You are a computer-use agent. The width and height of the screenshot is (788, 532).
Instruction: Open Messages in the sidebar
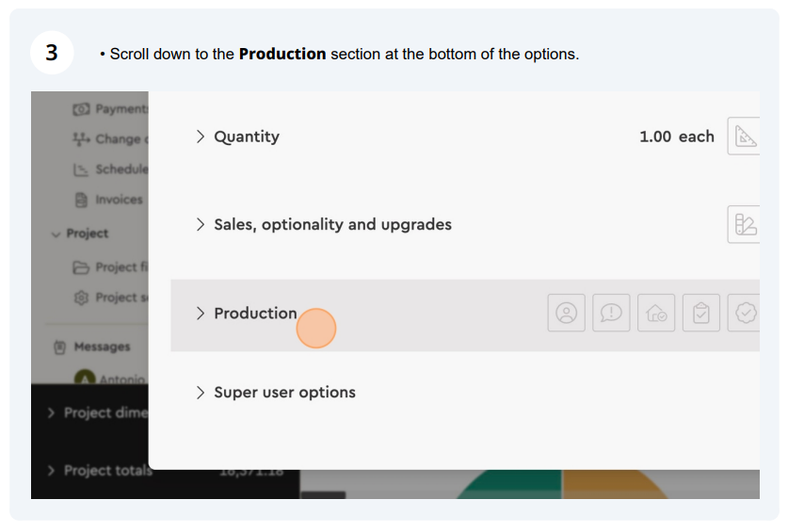click(x=92, y=347)
